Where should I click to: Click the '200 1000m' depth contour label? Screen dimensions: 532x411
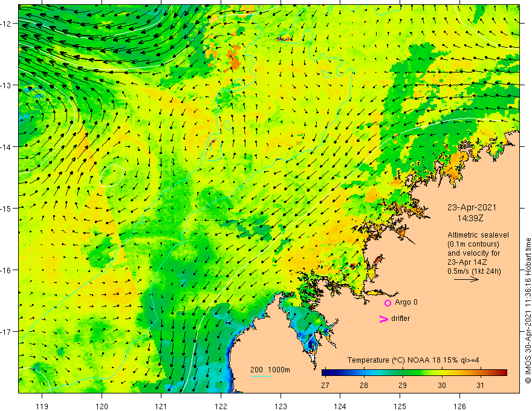[x=270, y=370]
